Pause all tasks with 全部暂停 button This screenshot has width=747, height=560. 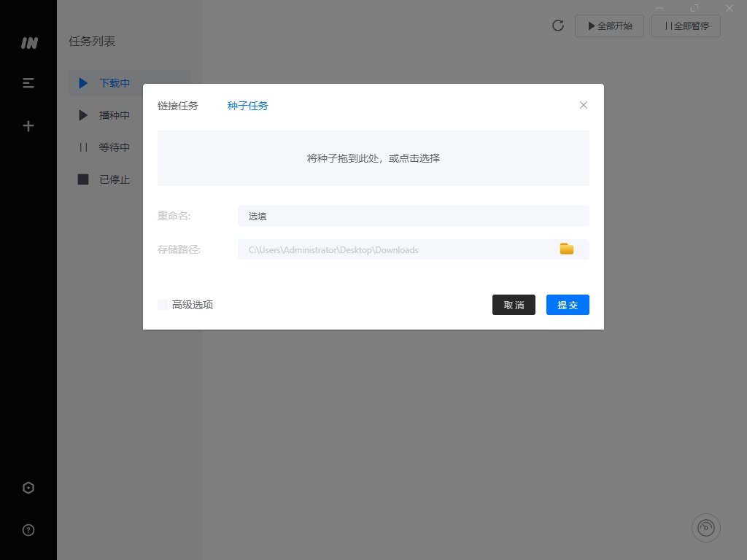(x=686, y=26)
